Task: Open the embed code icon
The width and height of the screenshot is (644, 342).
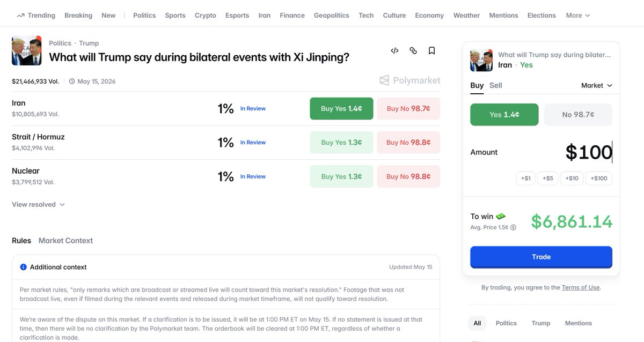Action: point(394,50)
